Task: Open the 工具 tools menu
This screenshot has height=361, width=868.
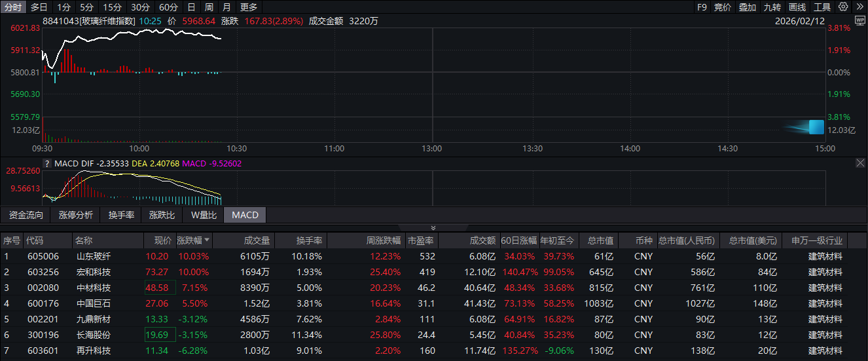Action: [x=822, y=7]
